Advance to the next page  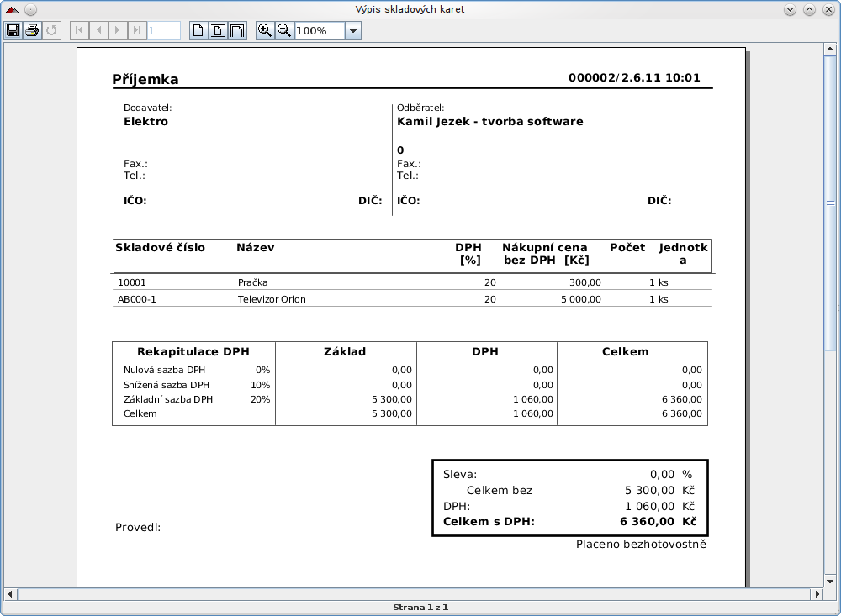(119, 31)
